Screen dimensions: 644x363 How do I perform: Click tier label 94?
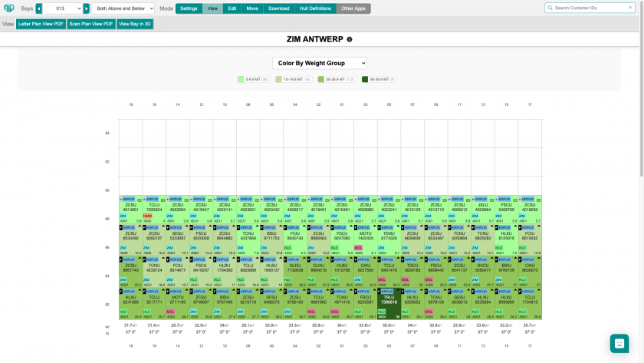coord(107,134)
